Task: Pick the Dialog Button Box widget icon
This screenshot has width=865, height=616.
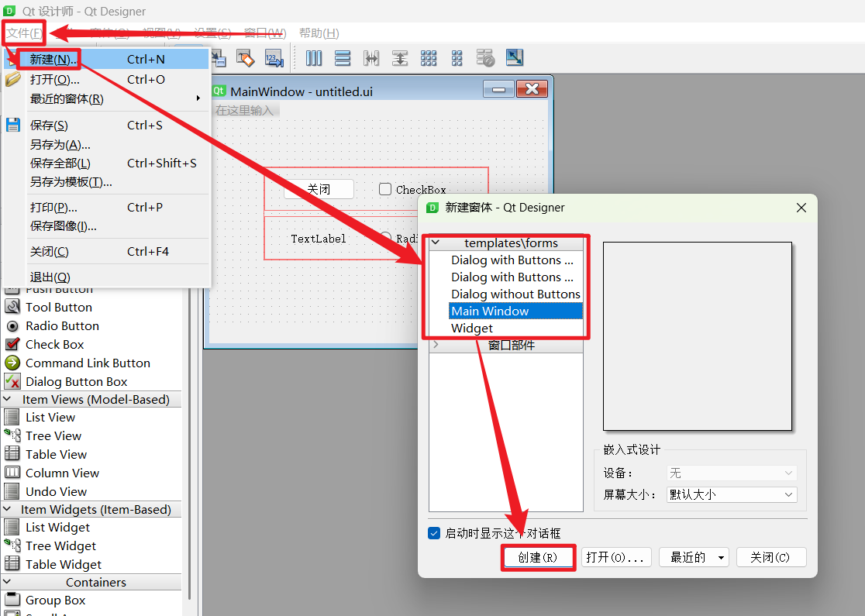Action: click(12, 382)
